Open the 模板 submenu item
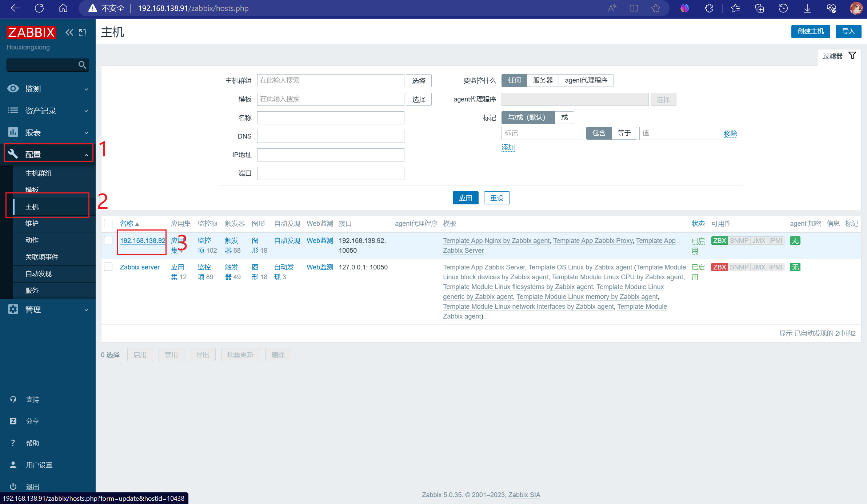The height and width of the screenshot is (504, 867). (32, 189)
